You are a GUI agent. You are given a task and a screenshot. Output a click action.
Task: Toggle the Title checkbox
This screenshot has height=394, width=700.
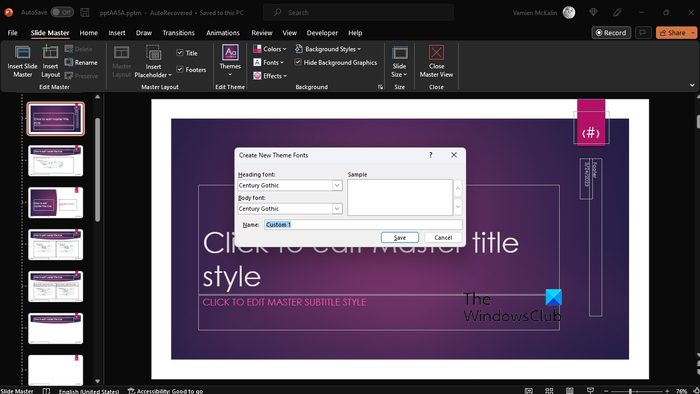click(180, 53)
